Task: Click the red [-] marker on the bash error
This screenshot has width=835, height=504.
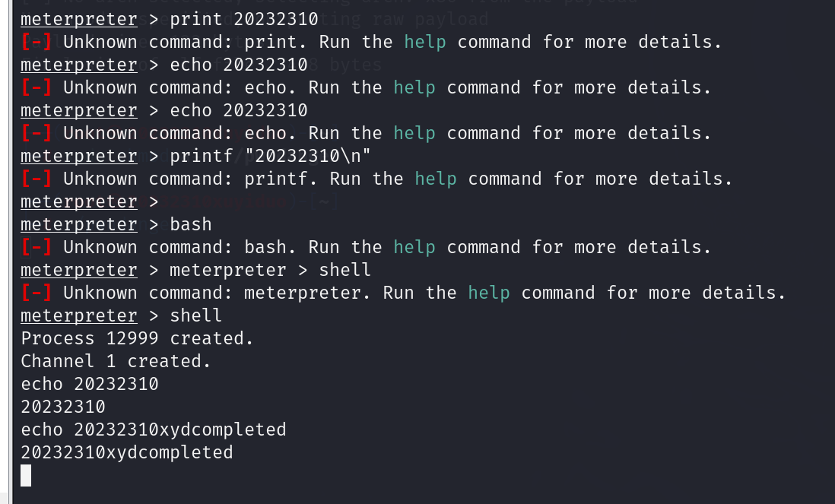Action: (x=37, y=247)
